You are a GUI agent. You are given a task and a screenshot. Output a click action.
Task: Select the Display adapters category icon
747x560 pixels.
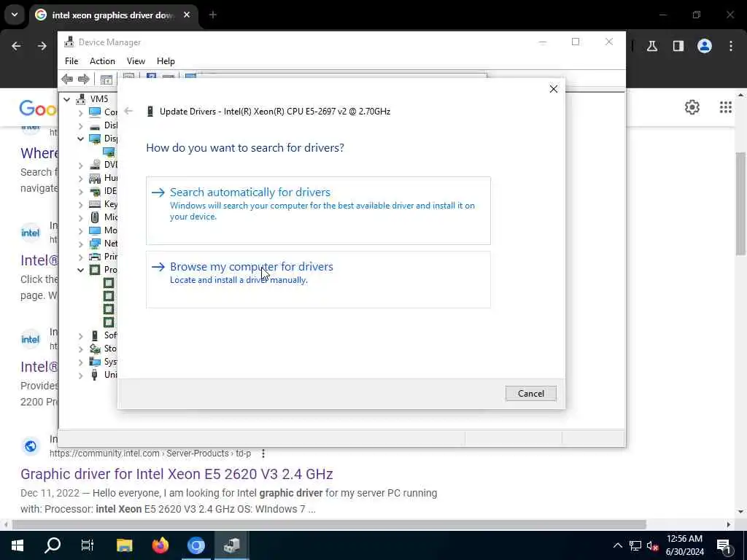96,139
